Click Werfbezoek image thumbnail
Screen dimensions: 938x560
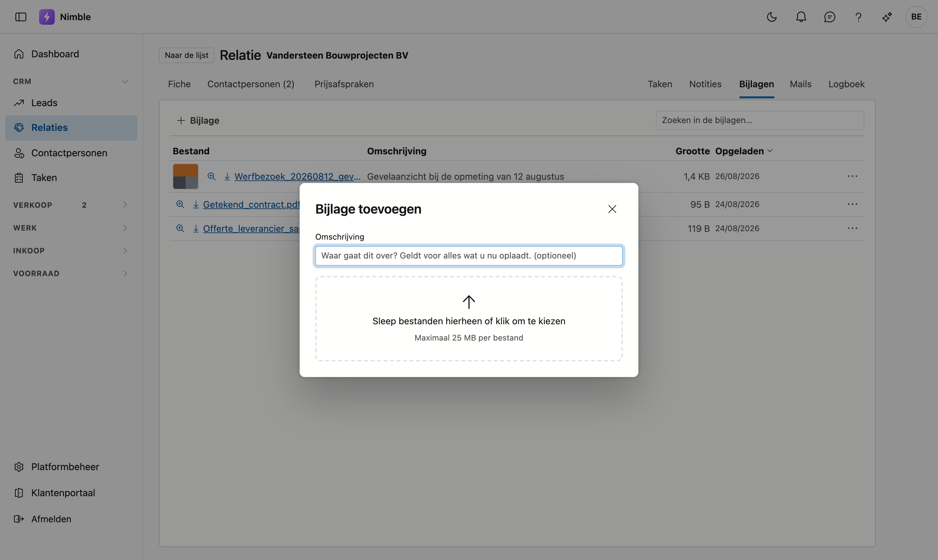[186, 176]
